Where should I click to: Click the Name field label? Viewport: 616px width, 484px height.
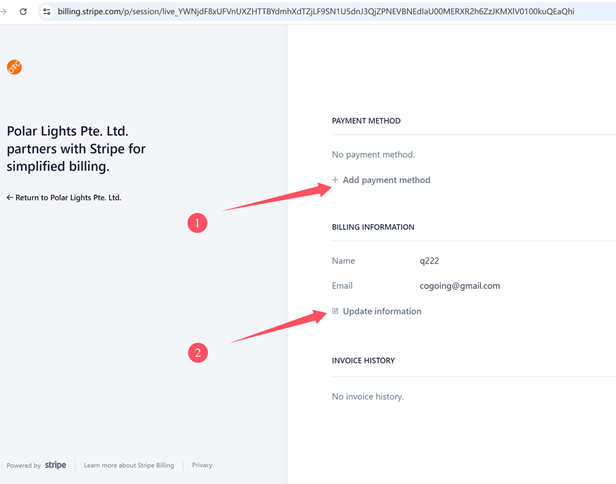point(343,261)
